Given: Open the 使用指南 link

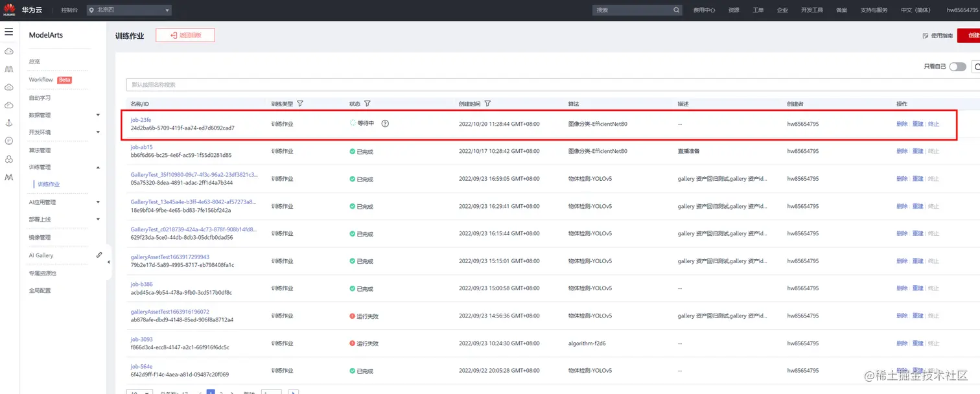Looking at the screenshot, I should tap(942, 36).
